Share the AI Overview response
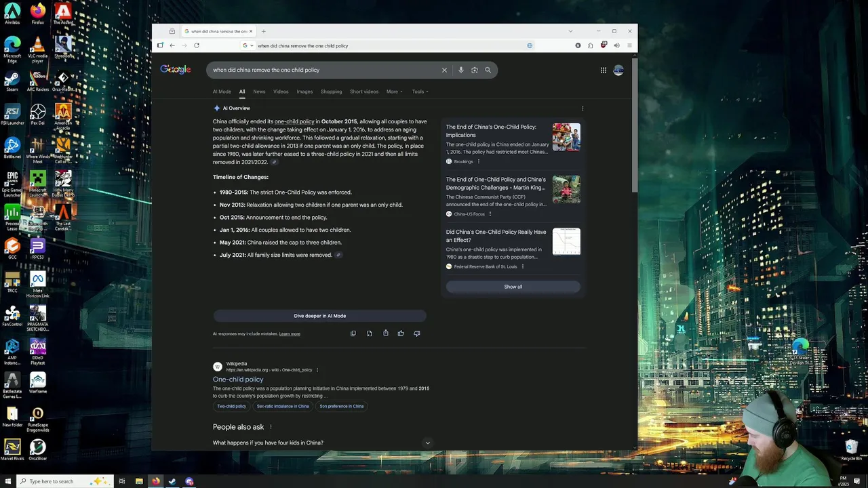 385,333
